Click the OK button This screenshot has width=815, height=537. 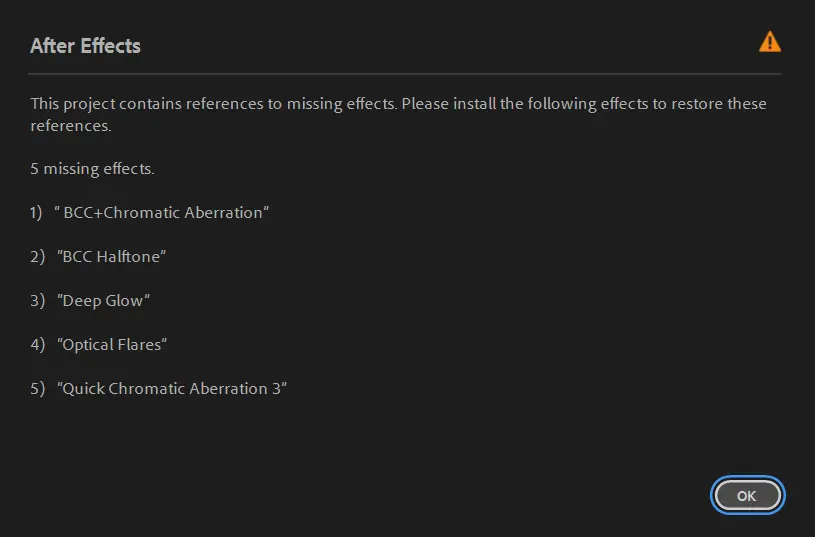coord(747,495)
